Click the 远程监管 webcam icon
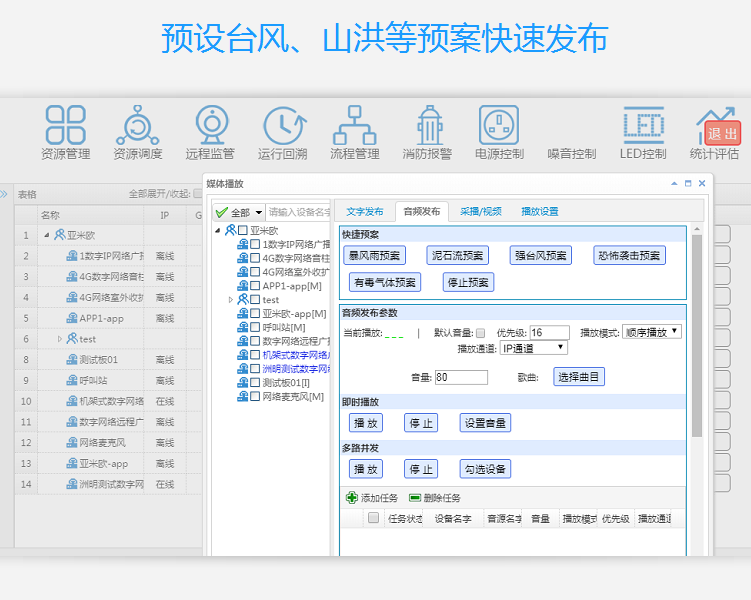751x600 pixels. 210,125
